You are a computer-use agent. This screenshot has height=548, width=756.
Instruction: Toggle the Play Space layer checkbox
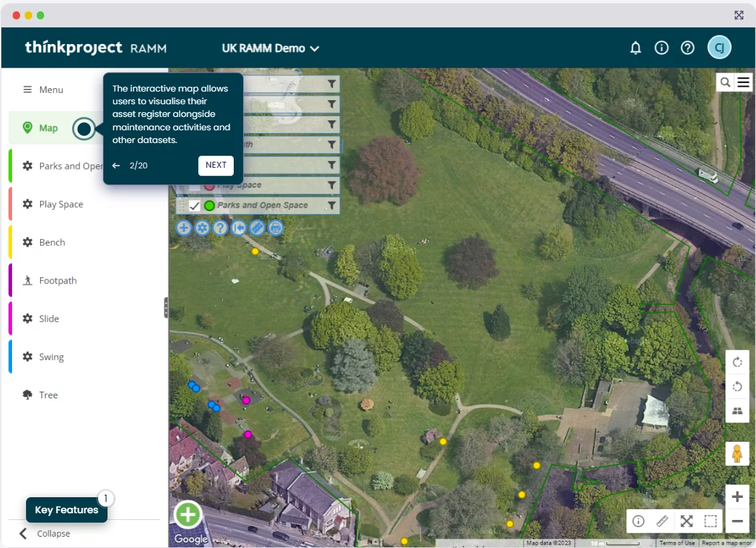[194, 186]
